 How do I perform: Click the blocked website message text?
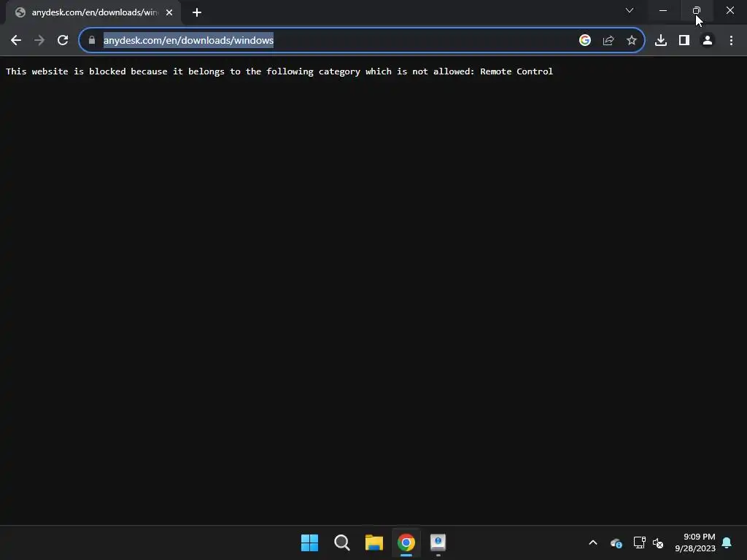pos(279,71)
